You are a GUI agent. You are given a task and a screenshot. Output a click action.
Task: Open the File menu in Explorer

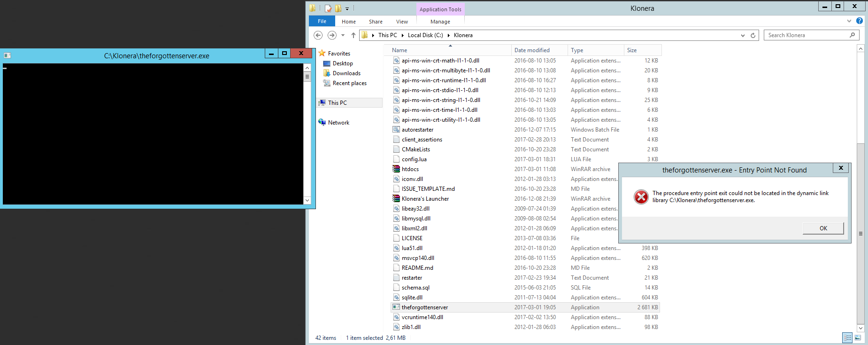(x=322, y=21)
